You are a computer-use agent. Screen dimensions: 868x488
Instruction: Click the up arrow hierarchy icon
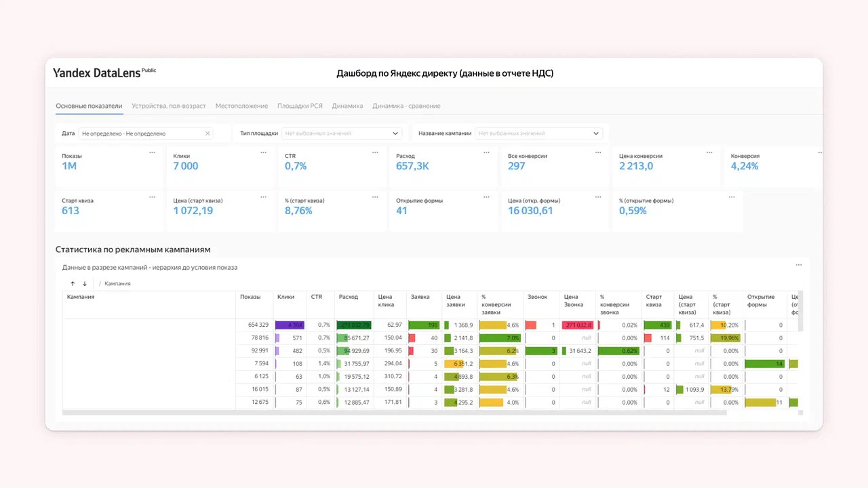point(73,283)
